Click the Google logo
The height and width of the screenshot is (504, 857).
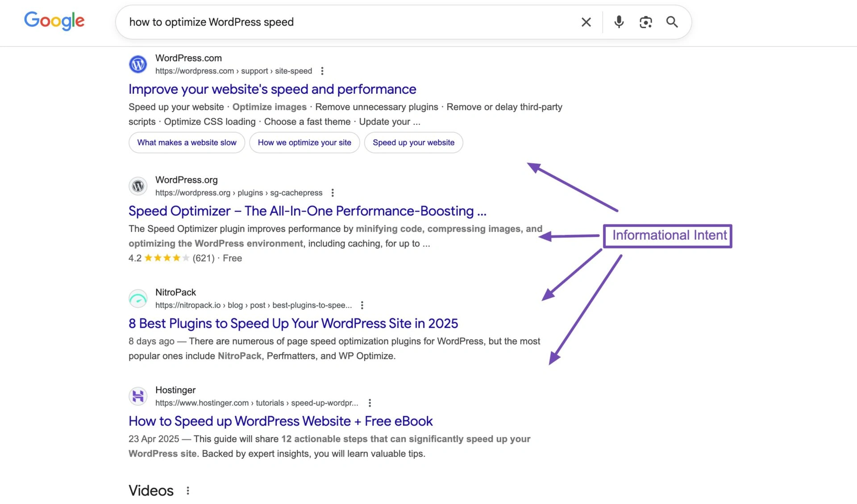pos(54,21)
